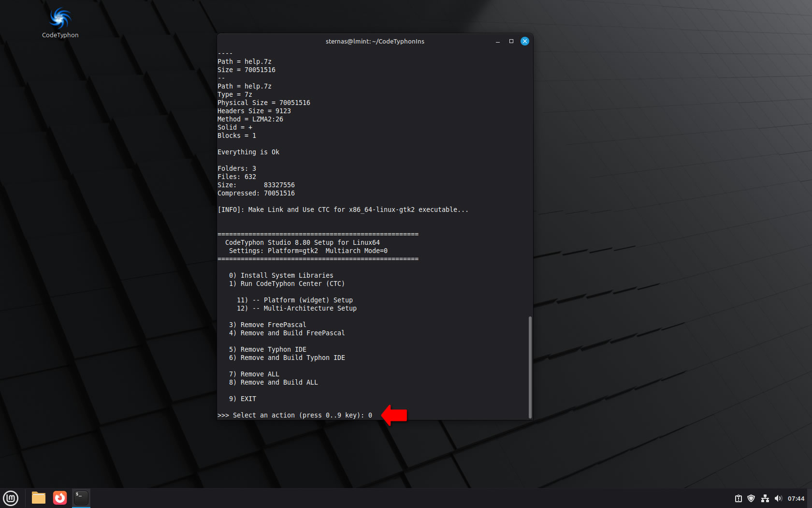This screenshot has width=812, height=508.
Task: Launch the orange web browser from the taskbar
Action: pyautogui.click(x=60, y=498)
